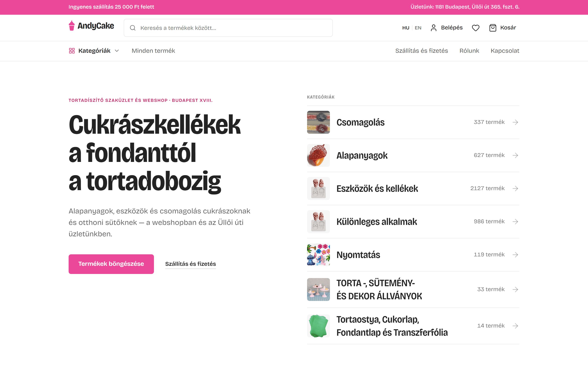Switch language to HU
The image size is (588, 368).
click(406, 28)
